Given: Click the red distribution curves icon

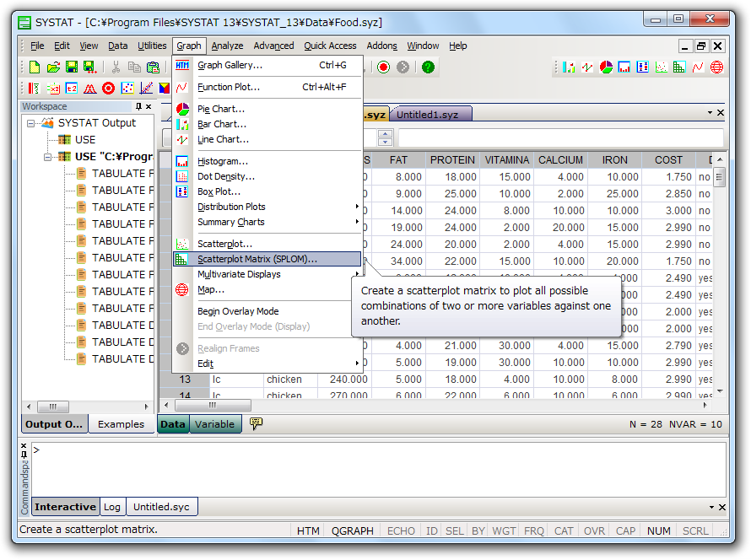Looking at the screenshot, I should [x=90, y=88].
